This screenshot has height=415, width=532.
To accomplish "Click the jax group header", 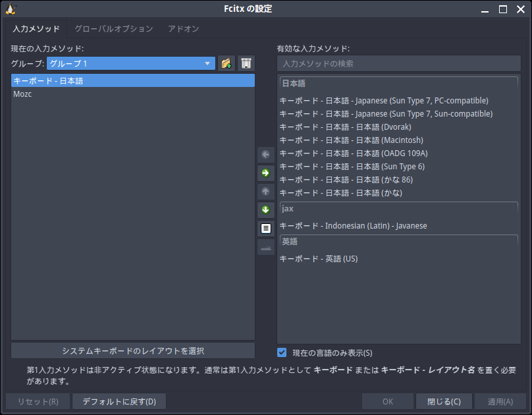I will (398, 209).
